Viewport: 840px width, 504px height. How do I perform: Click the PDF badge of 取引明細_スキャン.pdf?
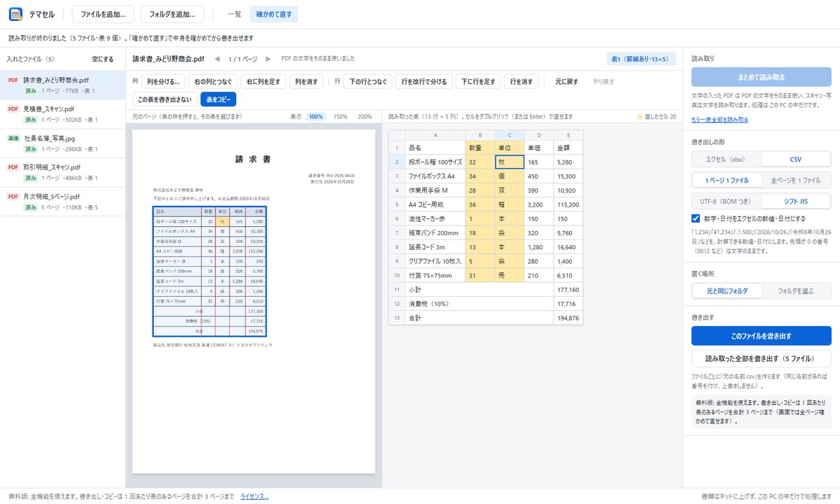coord(13,167)
